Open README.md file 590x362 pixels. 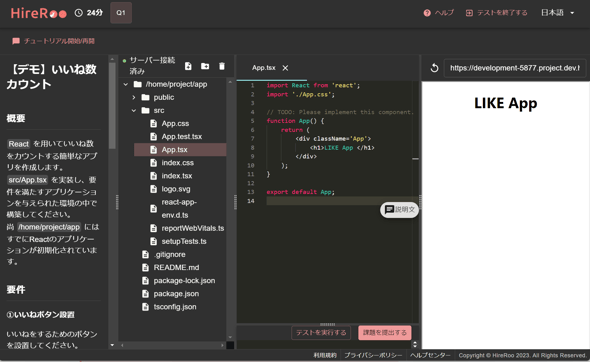[176, 268]
